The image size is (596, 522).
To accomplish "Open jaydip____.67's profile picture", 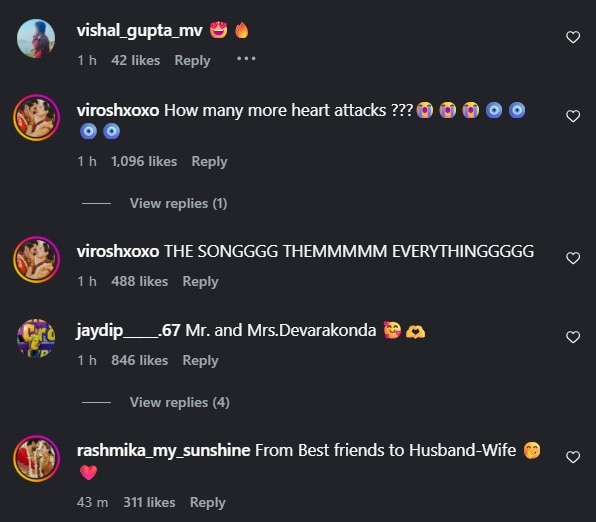I will 36,338.
